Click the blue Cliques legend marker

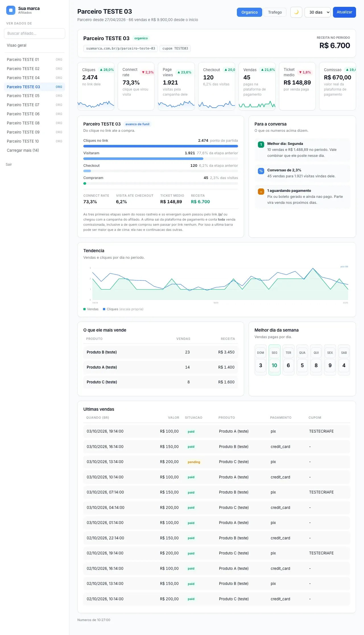104,309
